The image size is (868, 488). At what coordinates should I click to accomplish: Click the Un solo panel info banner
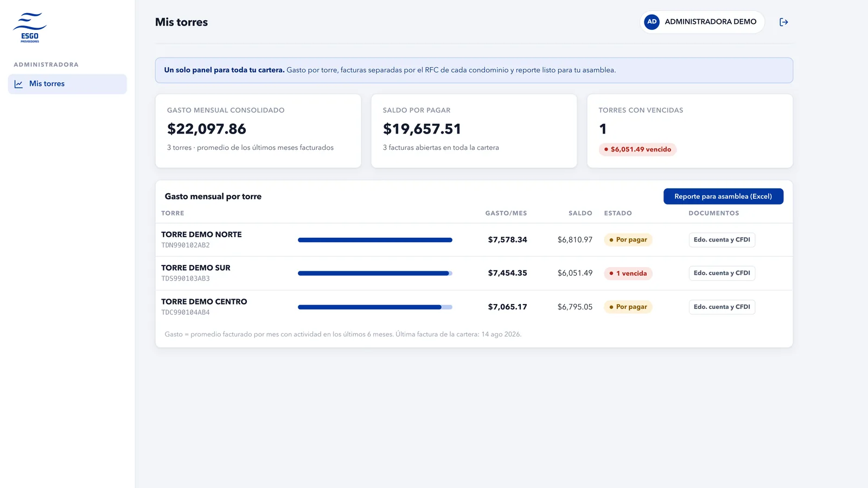pos(474,71)
